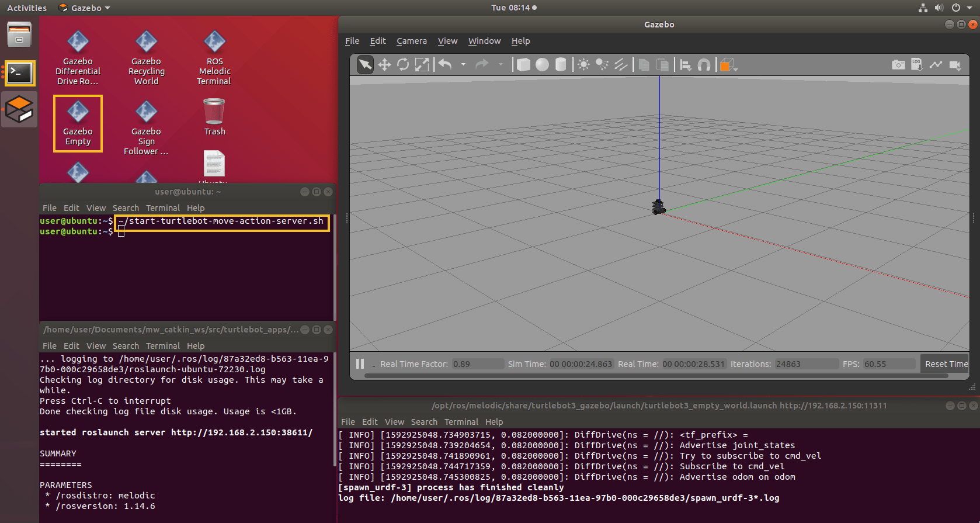Insert a sphere shape
Viewport: 980px width, 523px height.
542,64
